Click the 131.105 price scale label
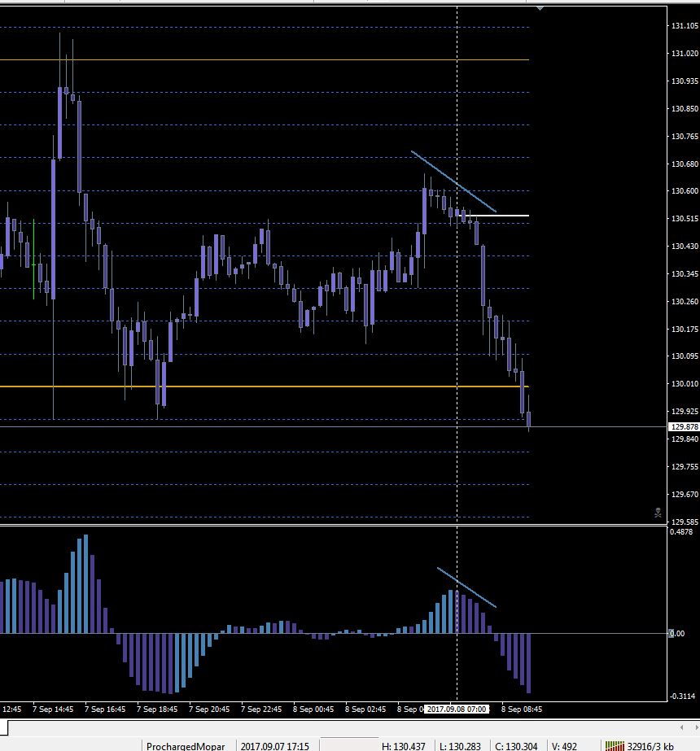This screenshot has width=700, height=751. pyautogui.click(x=685, y=26)
